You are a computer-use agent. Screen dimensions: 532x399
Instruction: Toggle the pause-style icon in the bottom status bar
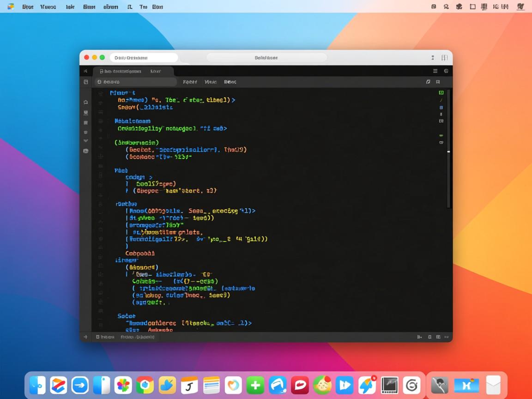pyautogui.click(x=419, y=337)
